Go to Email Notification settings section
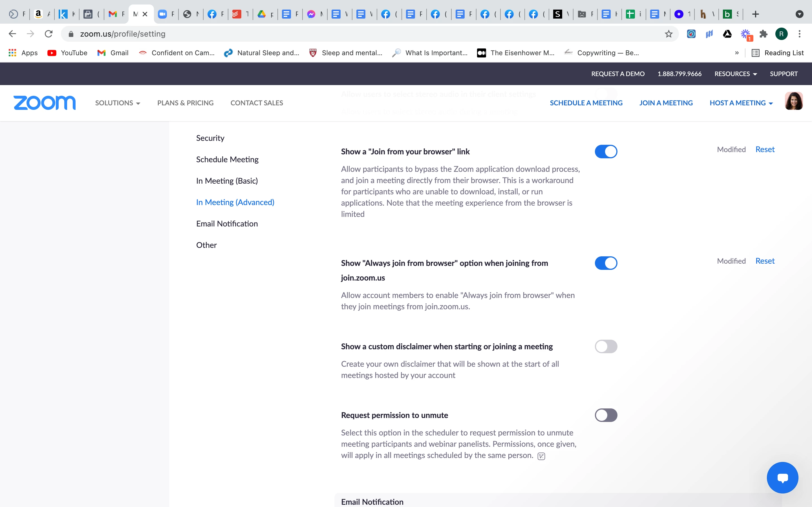The image size is (812, 507). [x=227, y=224]
